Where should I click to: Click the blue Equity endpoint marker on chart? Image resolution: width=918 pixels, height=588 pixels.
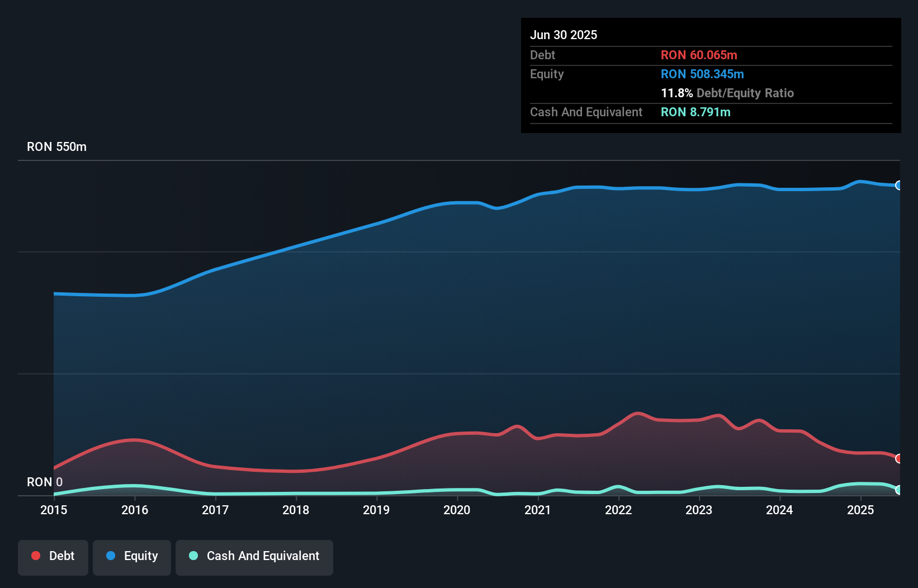tap(898, 186)
